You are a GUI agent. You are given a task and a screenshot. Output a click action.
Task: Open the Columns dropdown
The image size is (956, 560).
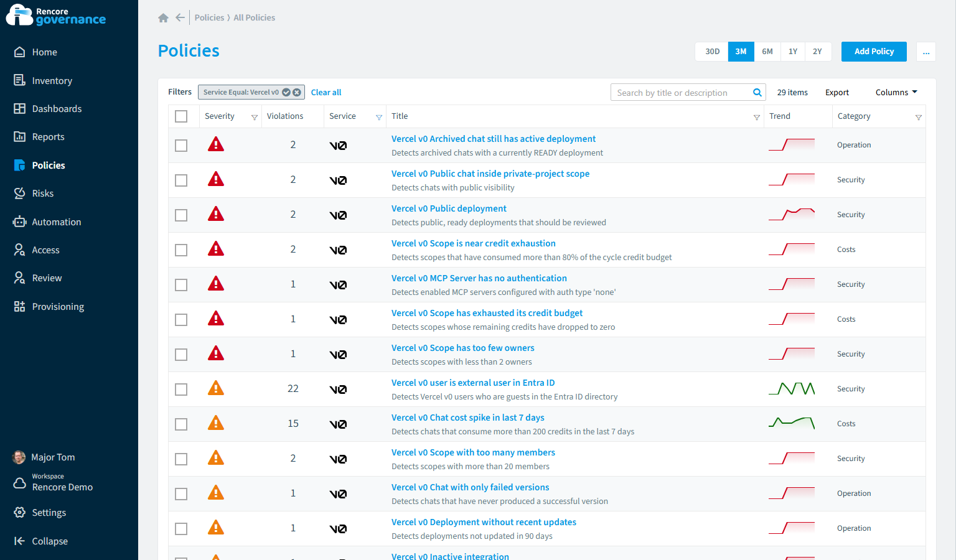[896, 92]
